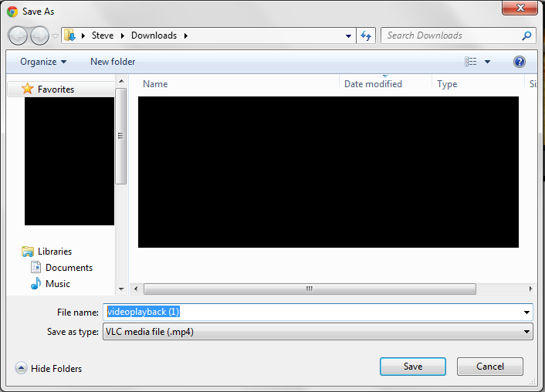The width and height of the screenshot is (545, 392).
Task: Click the Documents library icon
Action: click(36, 267)
